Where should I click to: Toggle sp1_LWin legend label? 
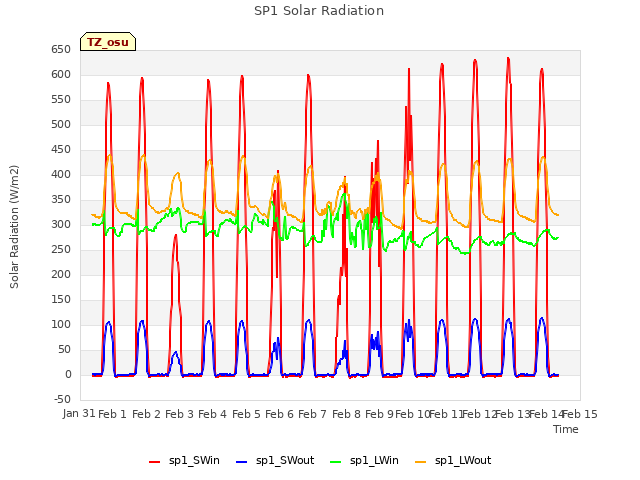pos(374,460)
